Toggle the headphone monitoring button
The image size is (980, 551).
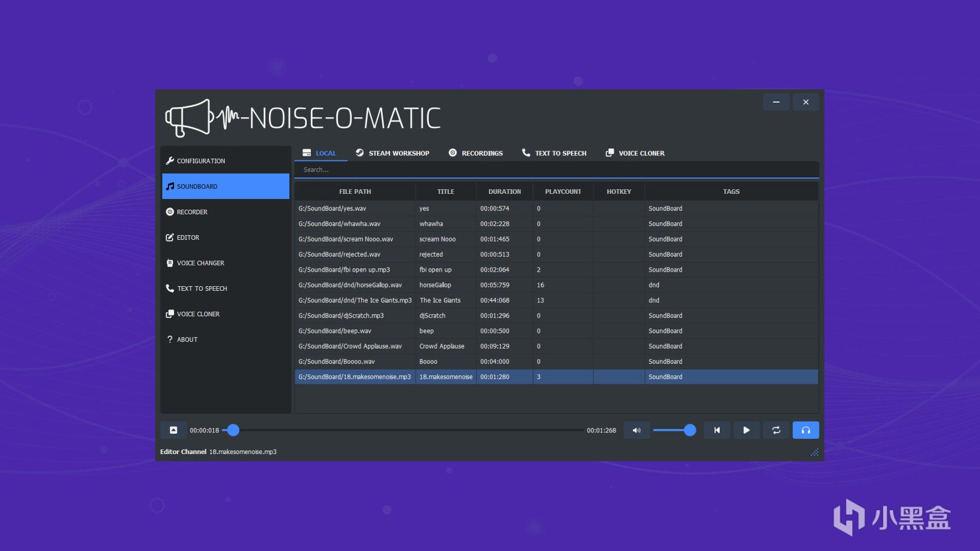pyautogui.click(x=805, y=430)
